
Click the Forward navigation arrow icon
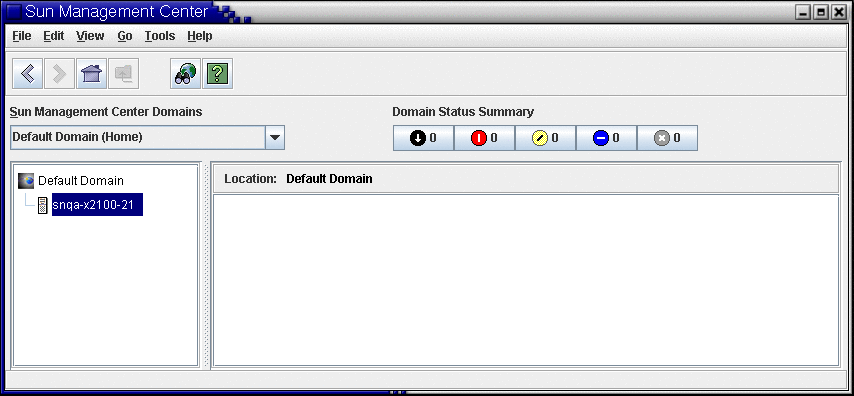(59, 74)
